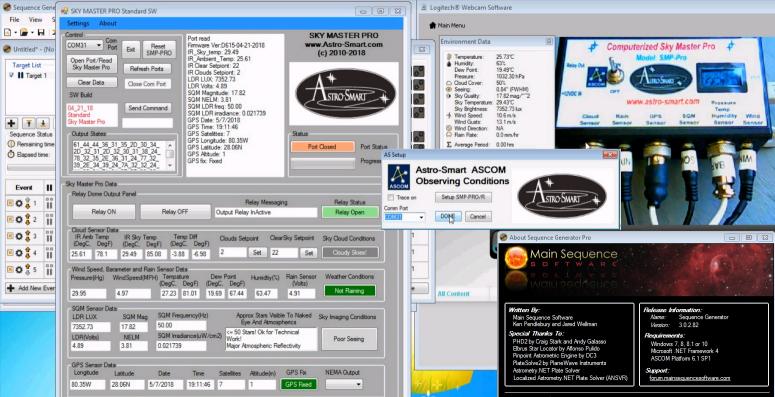Click the Relay OFF button
The width and height of the screenshot is (775, 397).
[x=175, y=212]
